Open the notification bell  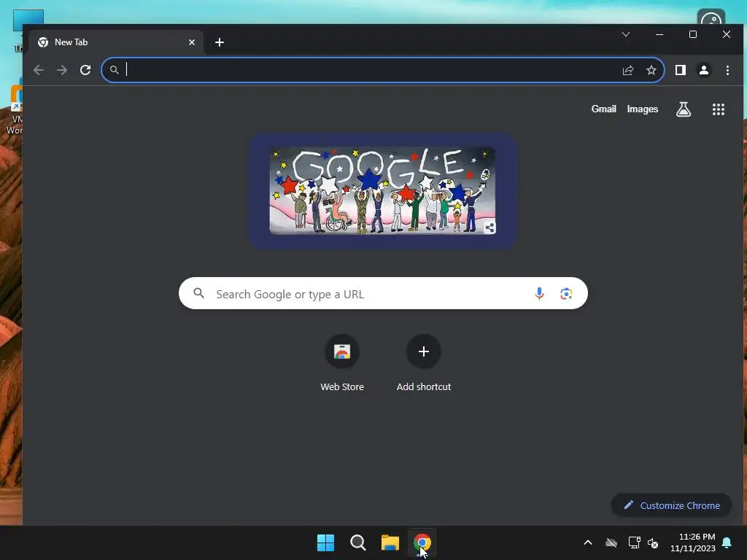click(x=727, y=542)
